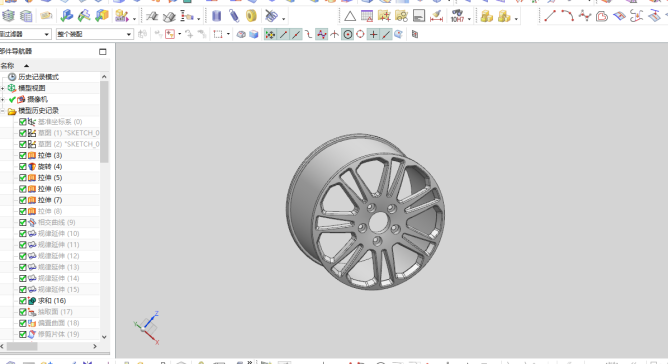Uncheck the 规律延伸 (10) checkbox

[x=23, y=234]
